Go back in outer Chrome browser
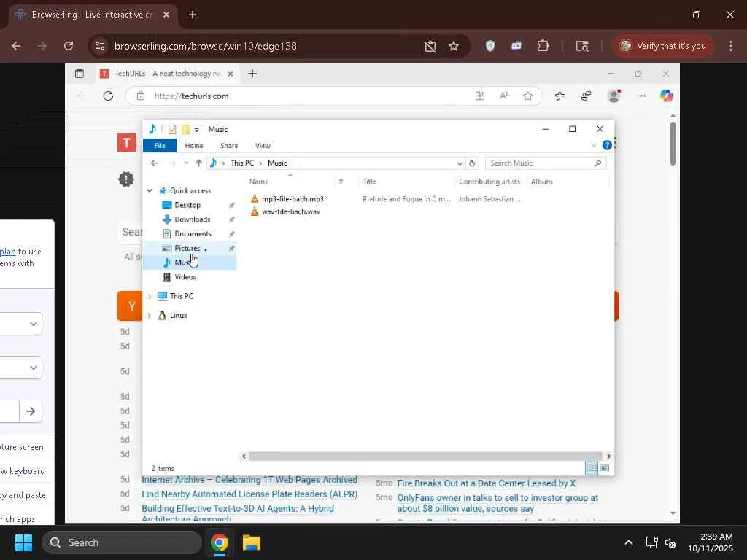Screen dimensions: 747x560 pos(16,46)
